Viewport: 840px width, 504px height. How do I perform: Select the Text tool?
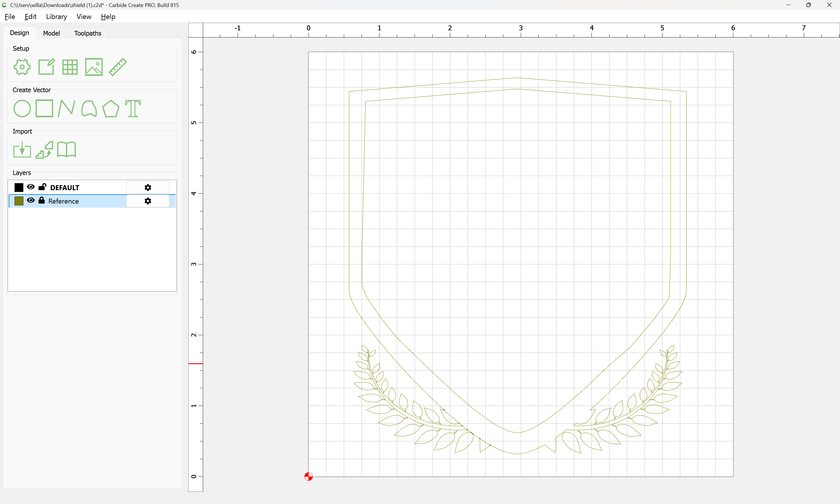pos(133,108)
